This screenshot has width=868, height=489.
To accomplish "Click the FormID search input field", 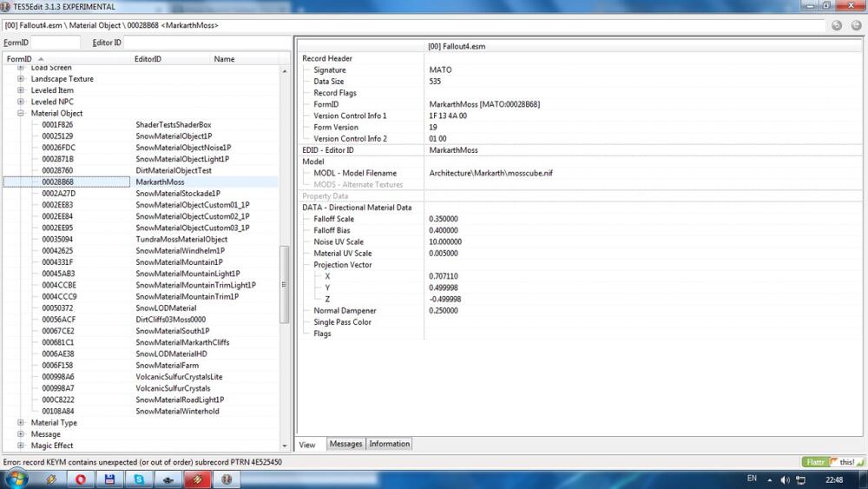I will (55, 42).
